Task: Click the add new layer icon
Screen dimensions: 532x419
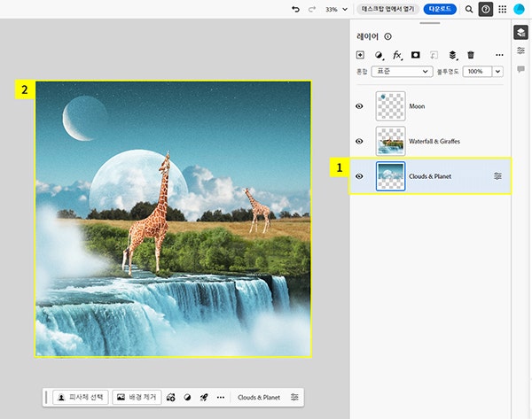Action: (x=360, y=55)
